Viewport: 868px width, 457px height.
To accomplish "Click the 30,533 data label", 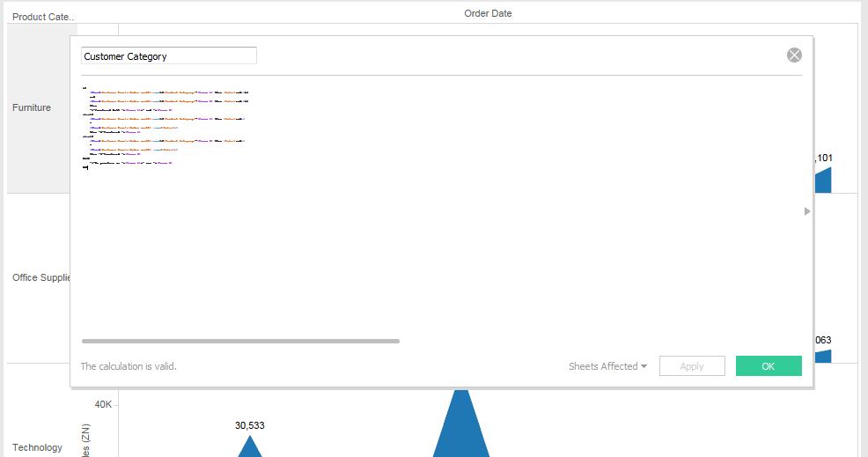I will pyautogui.click(x=250, y=425).
